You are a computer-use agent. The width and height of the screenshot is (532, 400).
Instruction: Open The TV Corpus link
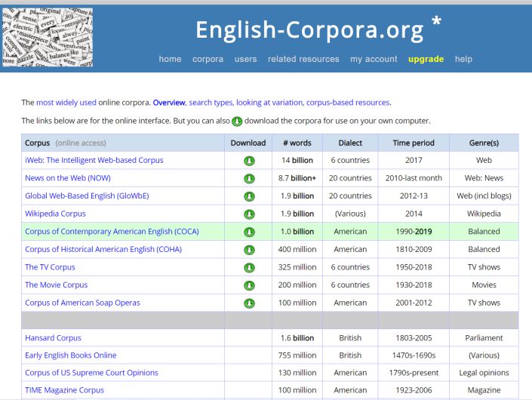[50, 267]
